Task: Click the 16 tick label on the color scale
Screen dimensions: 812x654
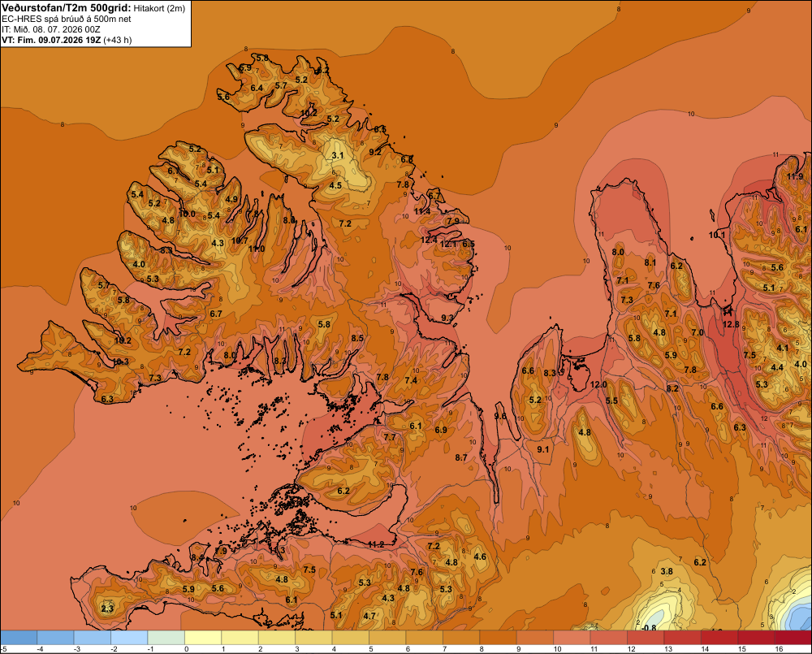Action: pyautogui.click(x=779, y=649)
